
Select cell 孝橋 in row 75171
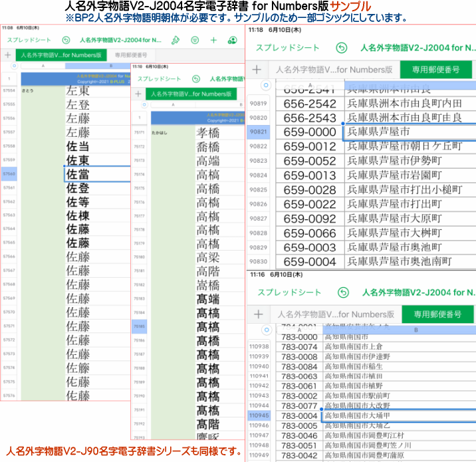click(x=220, y=133)
